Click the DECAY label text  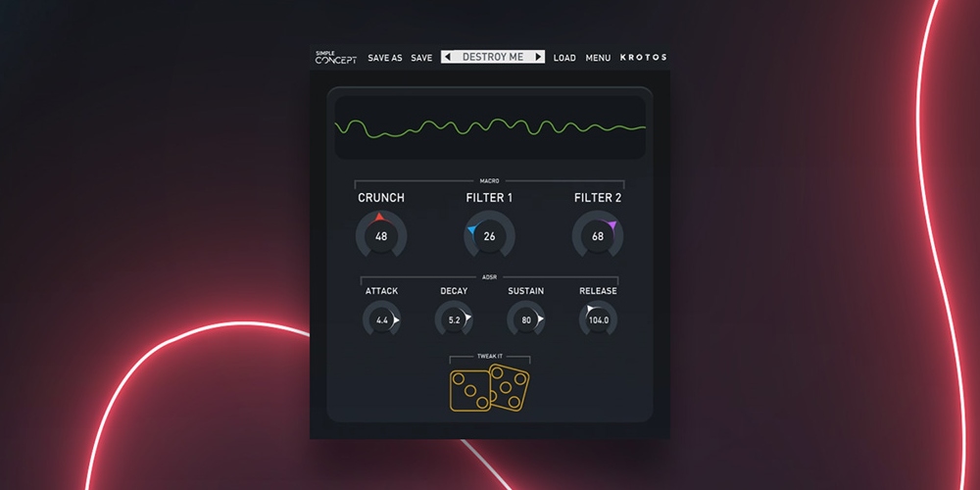point(454,291)
